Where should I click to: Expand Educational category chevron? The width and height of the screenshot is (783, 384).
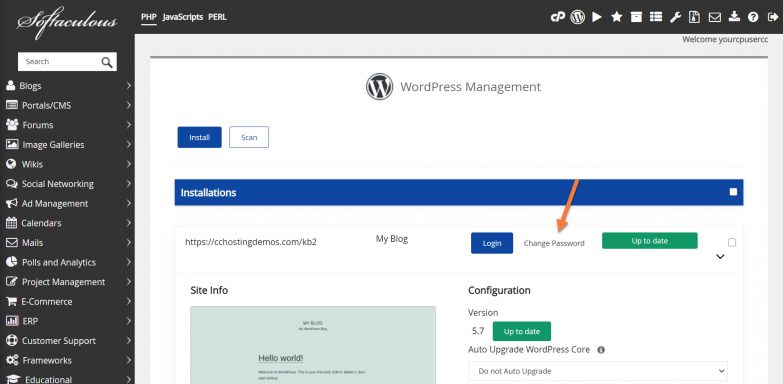click(128, 379)
